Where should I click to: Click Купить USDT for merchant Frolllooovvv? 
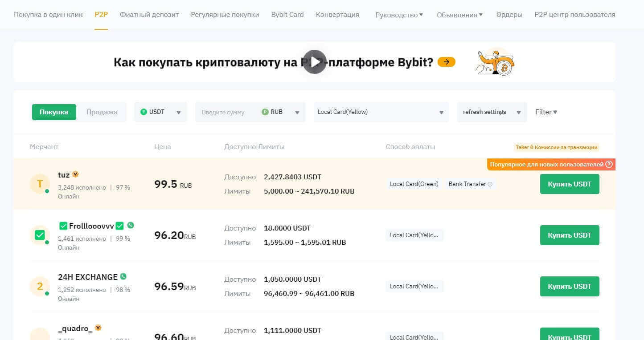point(569,235)
